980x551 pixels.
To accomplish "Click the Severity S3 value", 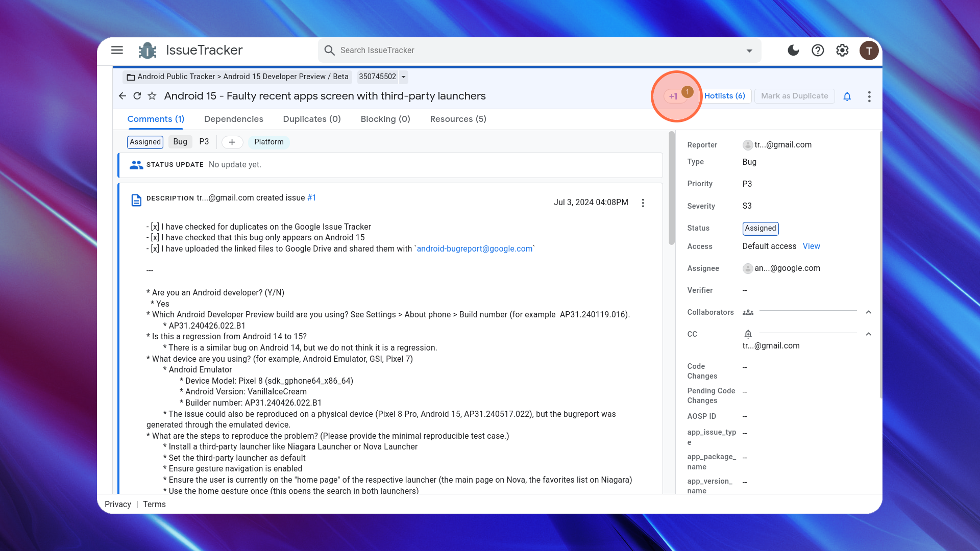I will (747, 206).
